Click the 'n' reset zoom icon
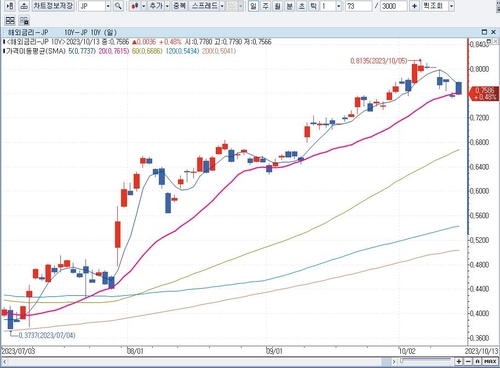Screen dimensions: 500x368 (x=477, y=361)
